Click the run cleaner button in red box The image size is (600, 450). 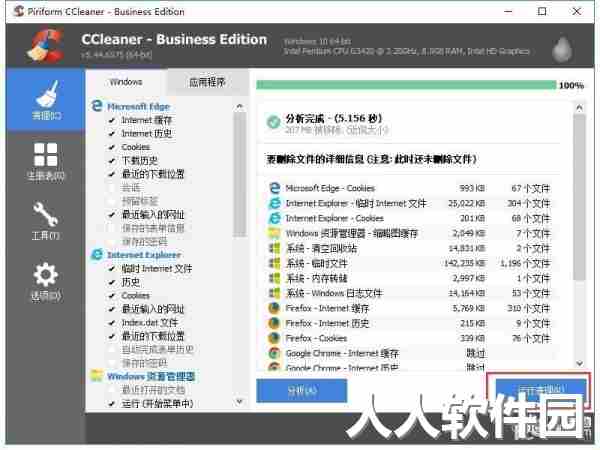click(541, 390)
